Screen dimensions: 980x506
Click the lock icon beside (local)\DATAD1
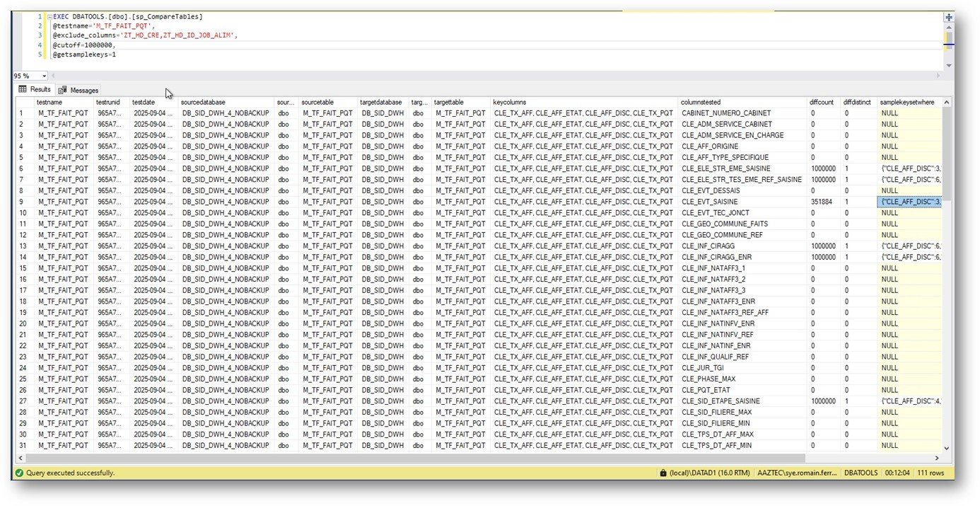(x=663, y=472)
